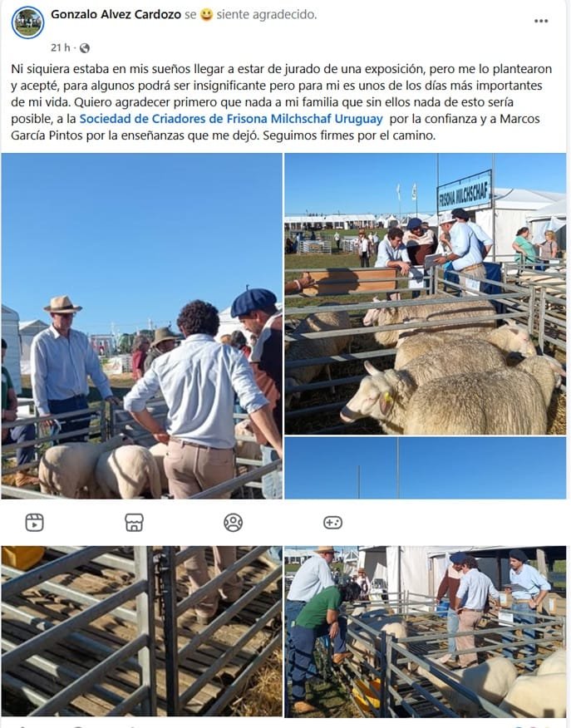Click the grateful feeling emoji
The height and width of the screenshot is (728, 571).
207,15
